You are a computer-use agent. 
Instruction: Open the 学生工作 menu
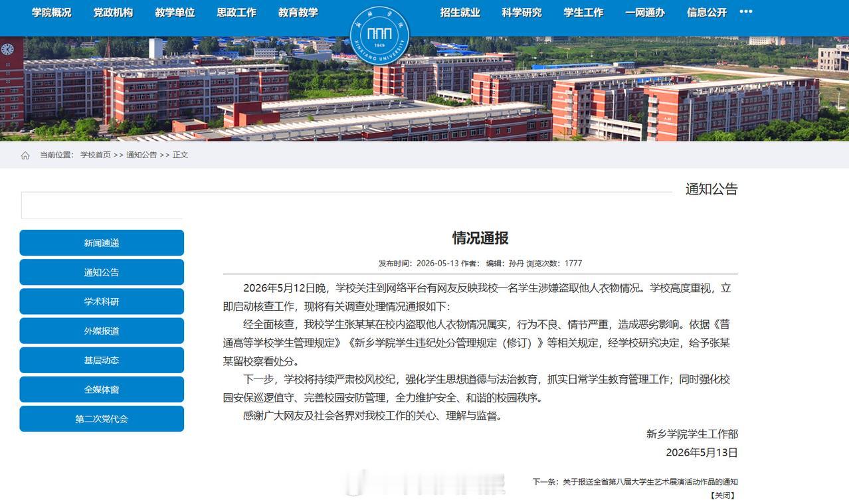point(583,12)
